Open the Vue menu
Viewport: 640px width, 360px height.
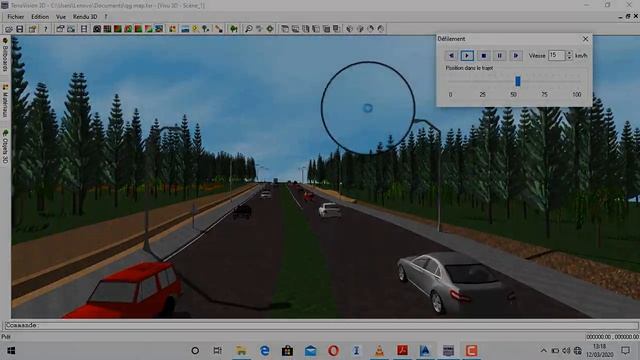tap(61, 17)
